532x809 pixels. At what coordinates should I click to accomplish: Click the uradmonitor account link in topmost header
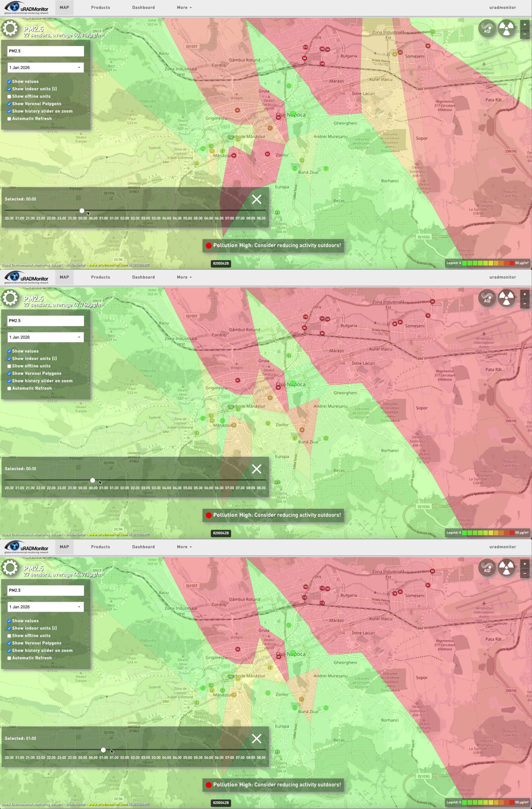502,8
